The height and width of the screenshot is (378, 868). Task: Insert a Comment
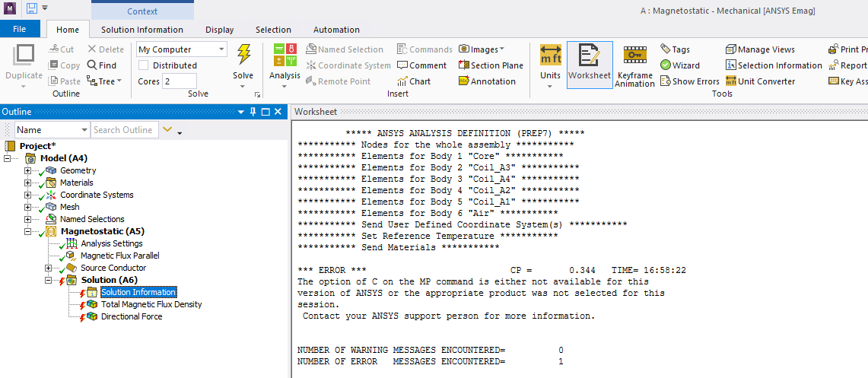coord(421,65)
